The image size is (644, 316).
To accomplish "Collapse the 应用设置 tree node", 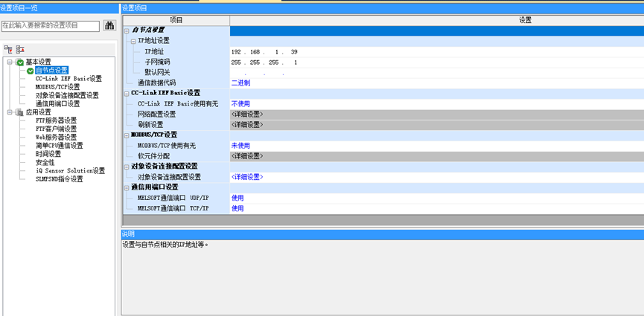I will pos(10,112).
